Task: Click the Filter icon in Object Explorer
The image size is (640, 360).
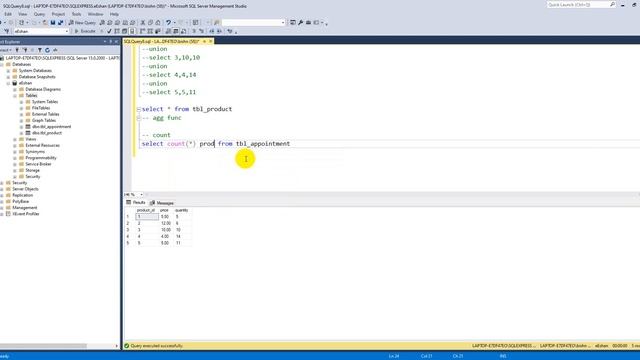Action: click(40, 50)
